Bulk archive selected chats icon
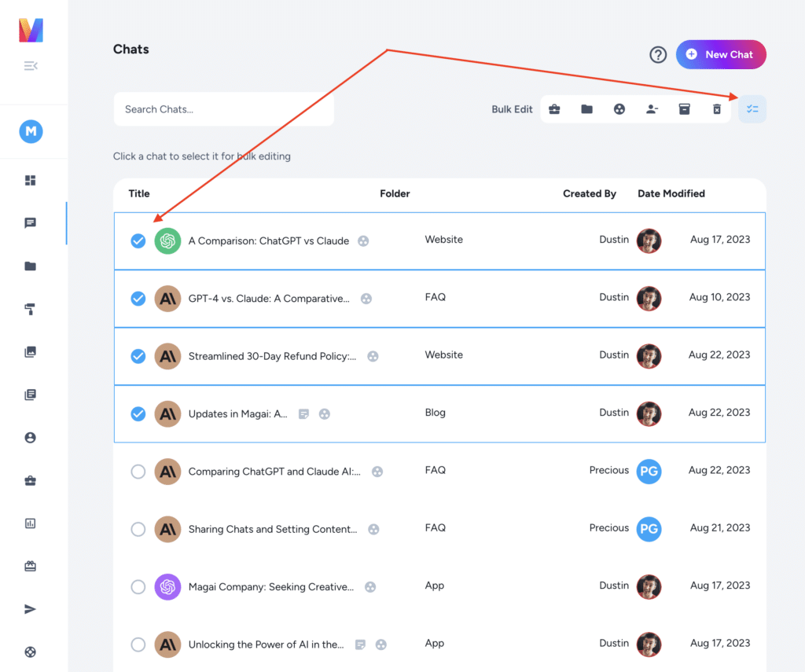Image resolution: width=805 pixels, height=672 pixels. click(685, 108)
